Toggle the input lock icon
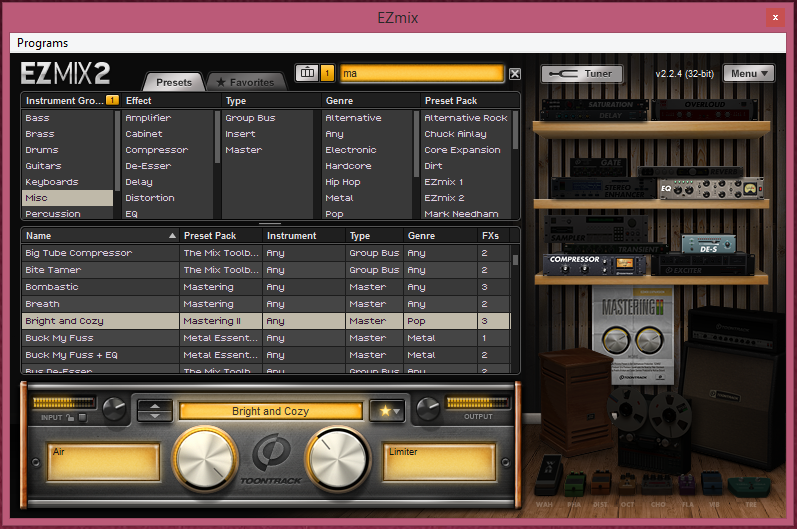Screen dimensions: 797x529 70,417
